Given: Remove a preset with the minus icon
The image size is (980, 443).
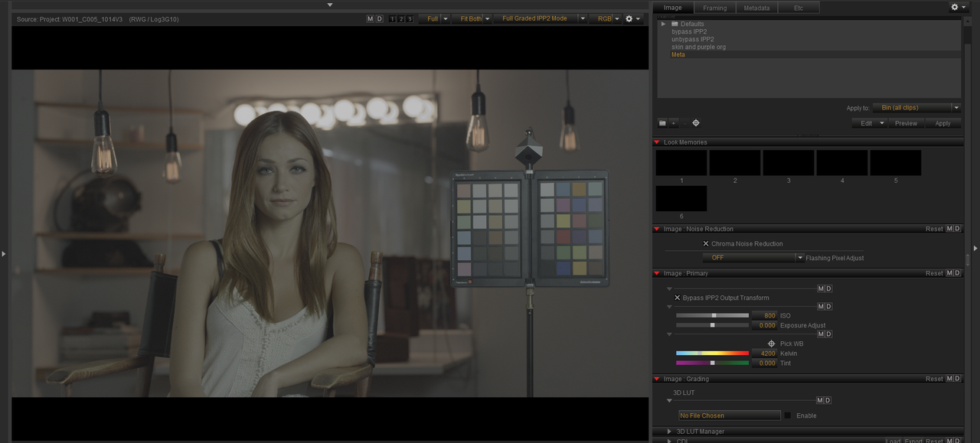Looking at the screenshot, I should click(684, 123).
